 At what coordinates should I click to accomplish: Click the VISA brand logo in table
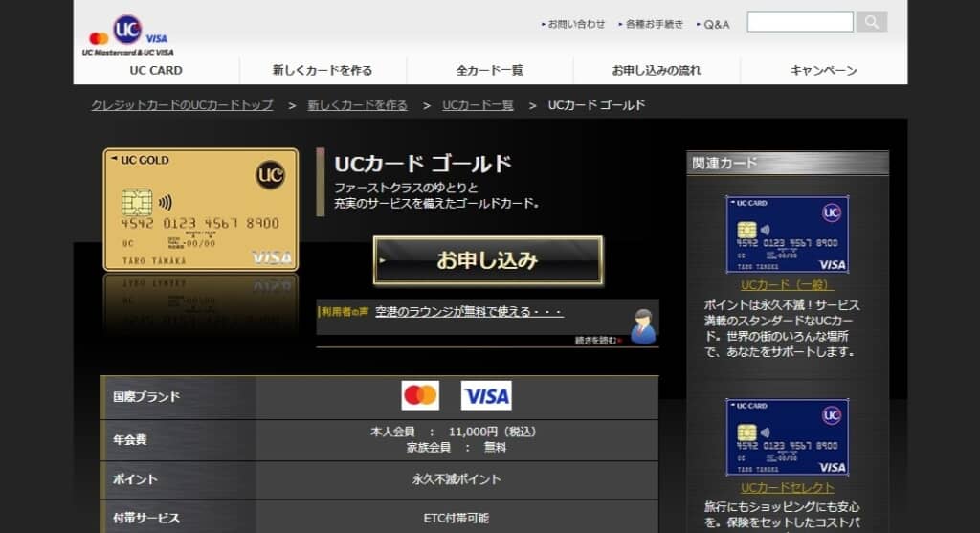(x=486, y=395)
